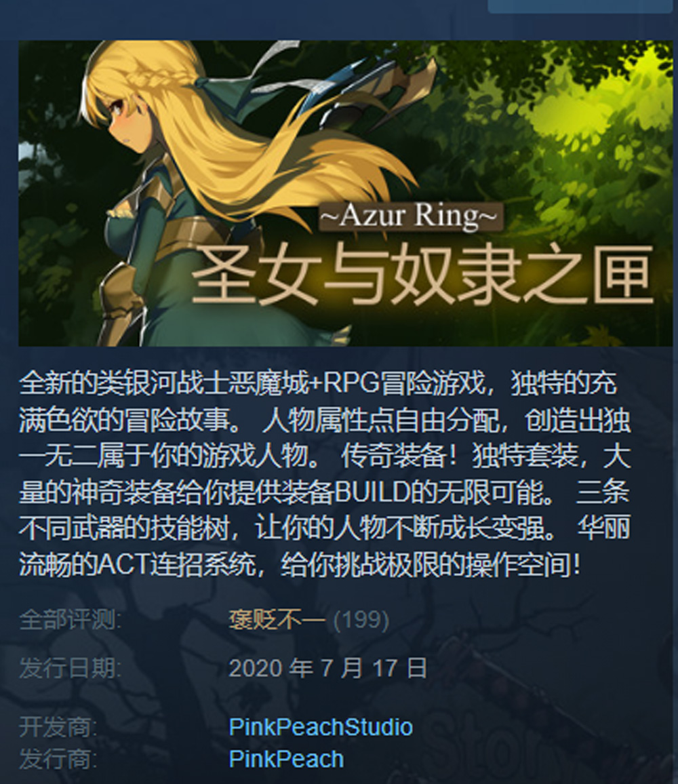Click the first line of game description
Screen dimensions: 678x784
318,383
